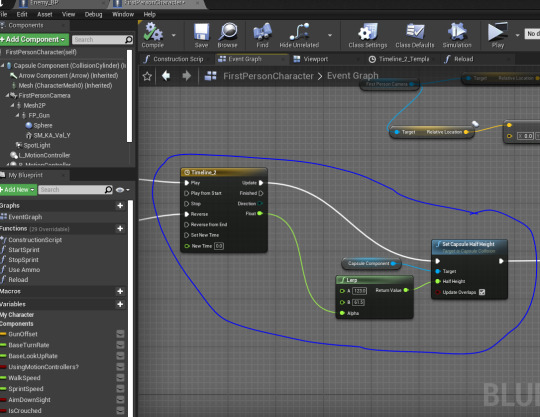540x417 pixels.
Task: Click graph grid icon beside FirstPersonCharacter breadcrumb
Action: click(x=210, y=76)
